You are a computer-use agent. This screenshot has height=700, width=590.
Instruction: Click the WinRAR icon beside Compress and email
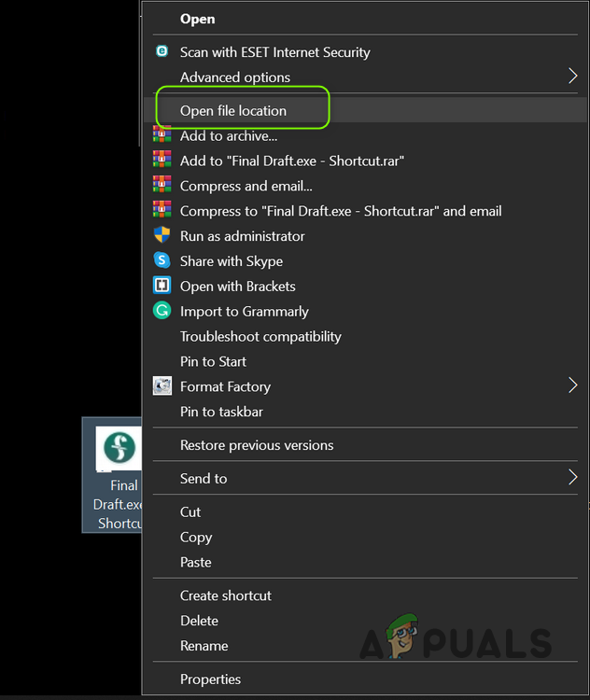162,186
